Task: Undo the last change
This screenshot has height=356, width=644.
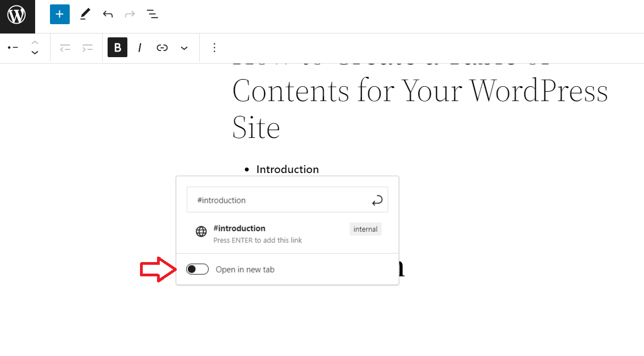Action: [x=108, y=14]
